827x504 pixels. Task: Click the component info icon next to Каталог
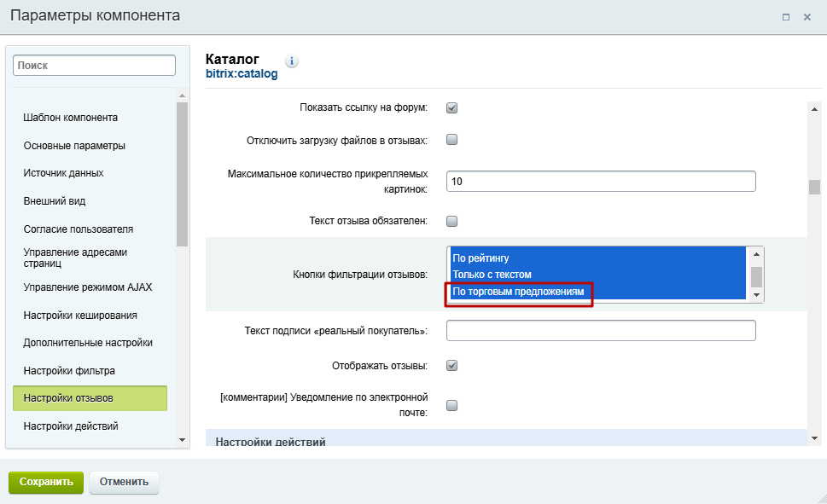tap(292, 61)
